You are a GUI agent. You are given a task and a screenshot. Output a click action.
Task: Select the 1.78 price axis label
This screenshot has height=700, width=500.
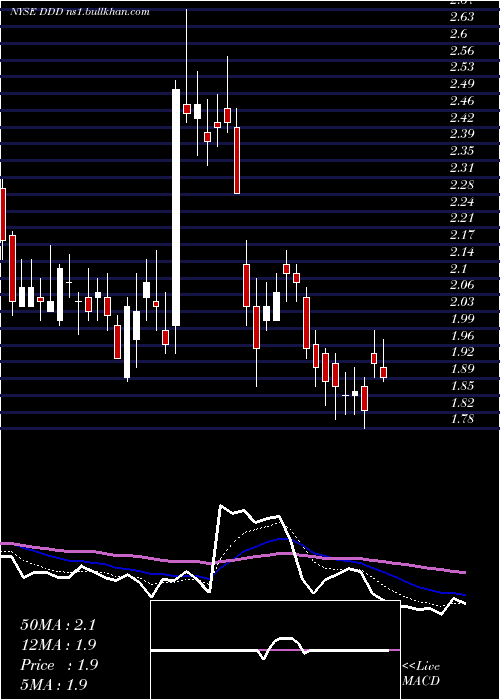[462, 419]
